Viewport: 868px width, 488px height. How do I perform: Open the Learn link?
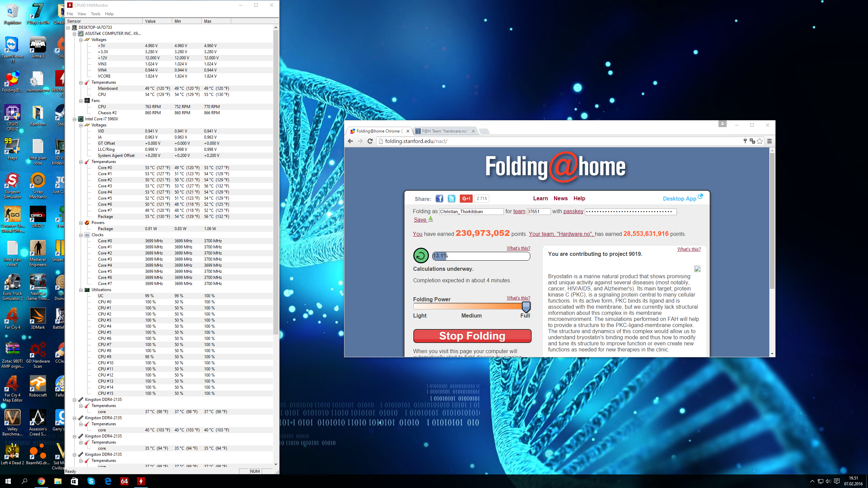(540, 199)
